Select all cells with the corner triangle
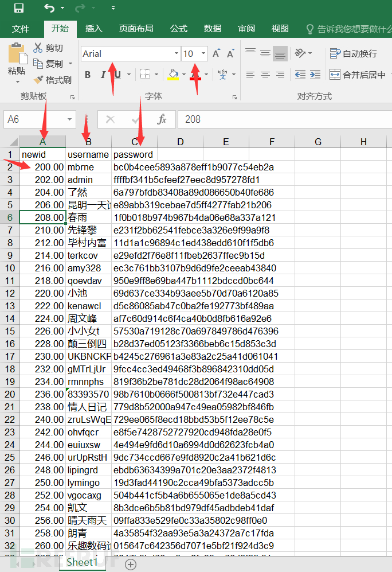Viewport: 392px width, 572px height. (x=13, y=142)
